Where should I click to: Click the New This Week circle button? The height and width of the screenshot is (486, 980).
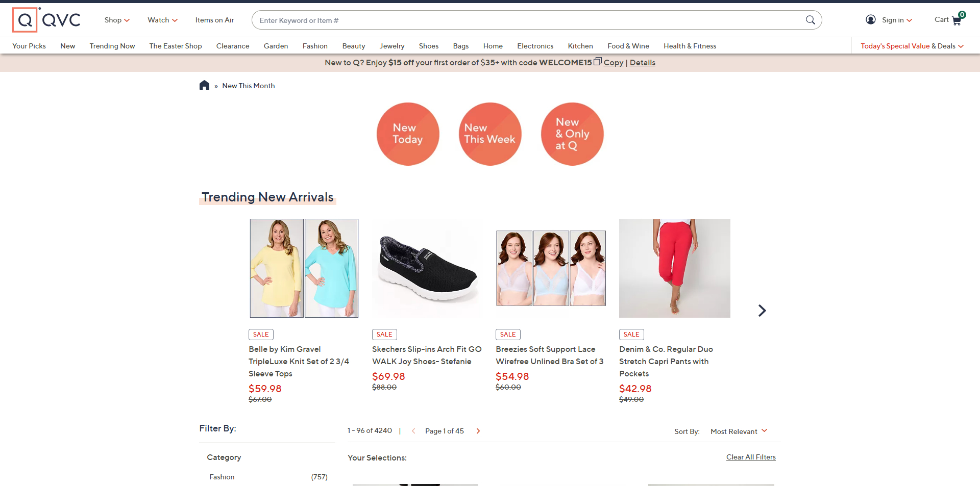(x=489, y=134)
